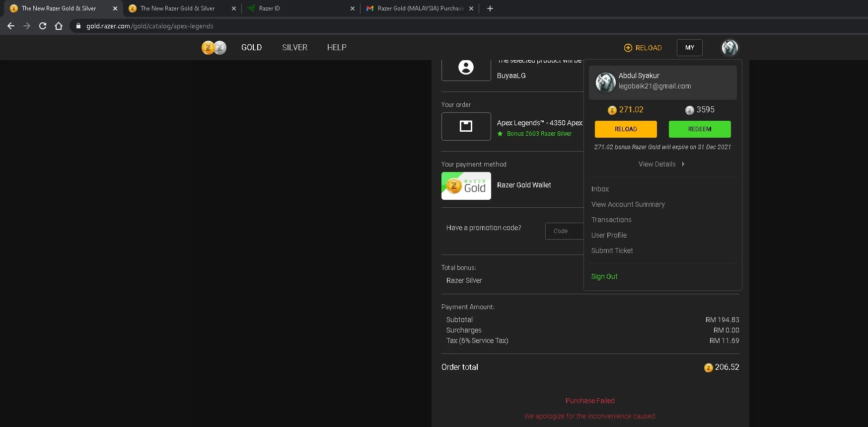868x427 pixels.
Task: Open the GOLD menu
Action: point(251,48)
